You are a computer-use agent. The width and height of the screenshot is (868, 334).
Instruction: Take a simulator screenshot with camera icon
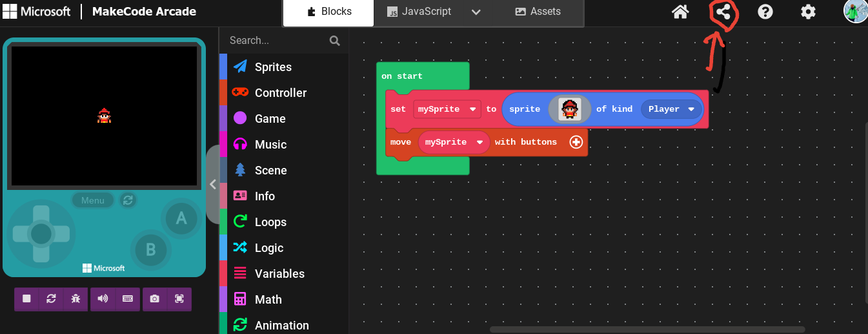click(x=154, y=298)
